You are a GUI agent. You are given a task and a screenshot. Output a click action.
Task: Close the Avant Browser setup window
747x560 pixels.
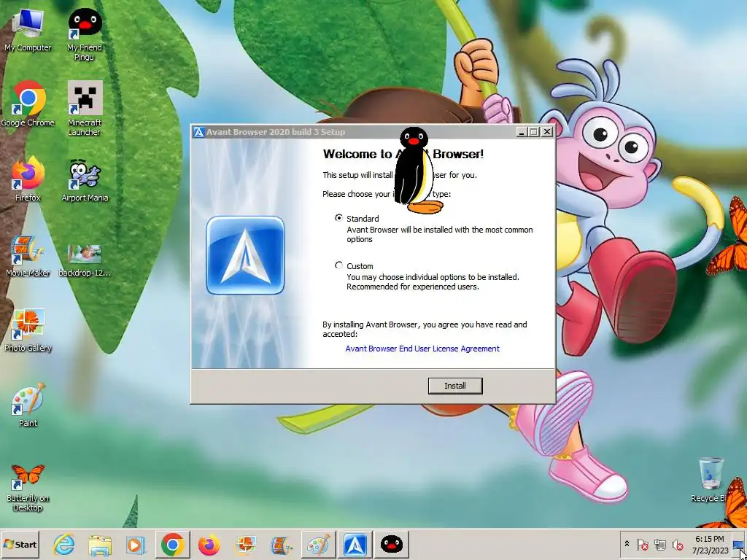(x=547, y=132)
